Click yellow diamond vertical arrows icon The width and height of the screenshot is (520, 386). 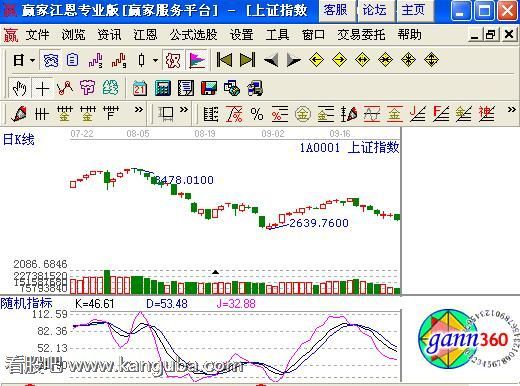(431, 60)
